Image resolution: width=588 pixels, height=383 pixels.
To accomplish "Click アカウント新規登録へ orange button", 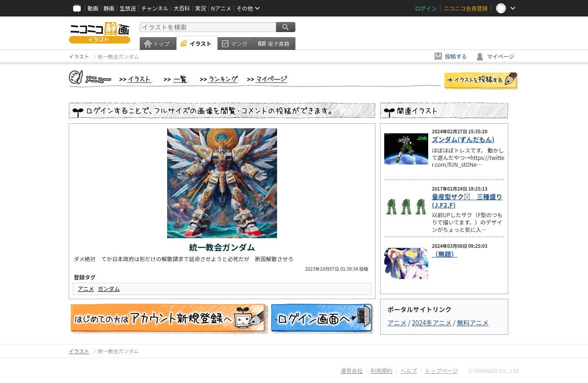I will coord(169,318).
